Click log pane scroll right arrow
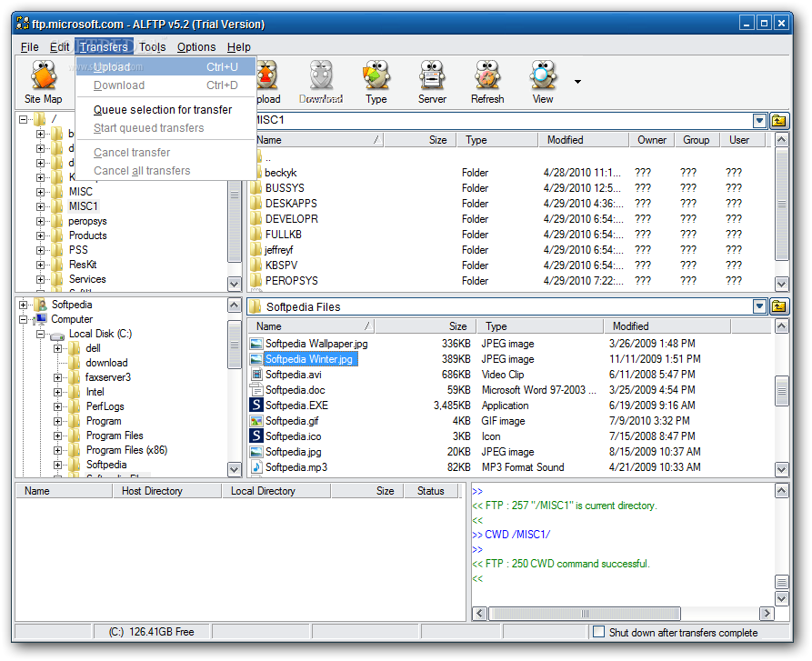 [766, 614]
